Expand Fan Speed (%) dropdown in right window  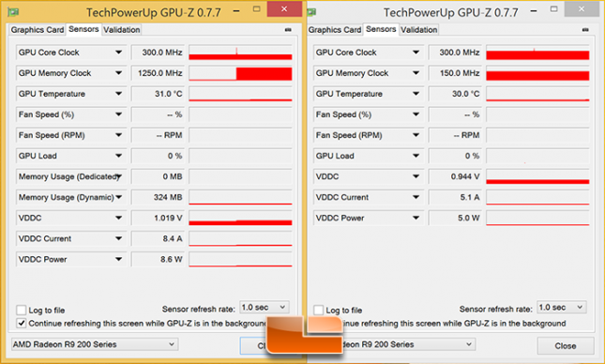pyautogui.click(x=416, y=114)
